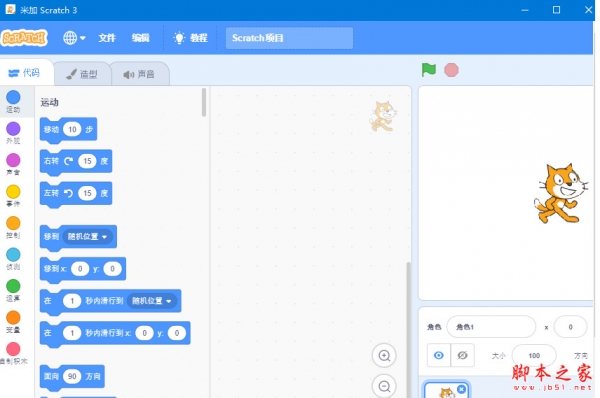Select blue 运动 motion category
Screen dimensions: 600x398
click(x=13, y=102)
